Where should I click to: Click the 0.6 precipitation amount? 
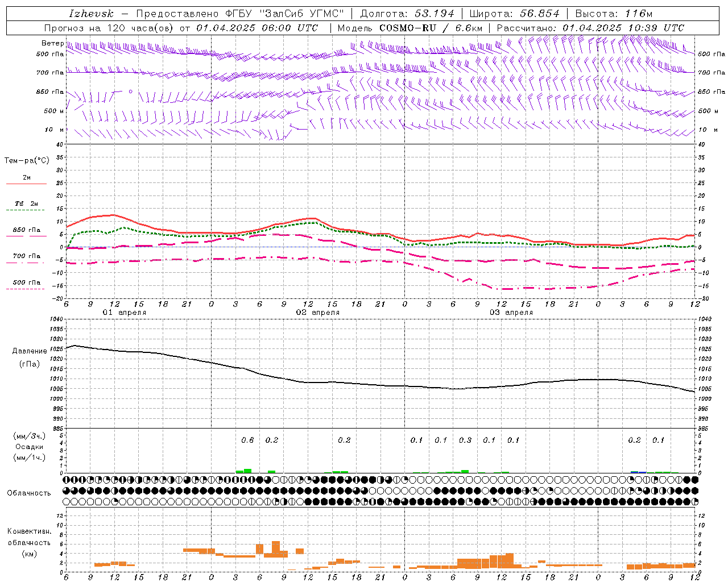pyautogui.click(x=247, y=440)
